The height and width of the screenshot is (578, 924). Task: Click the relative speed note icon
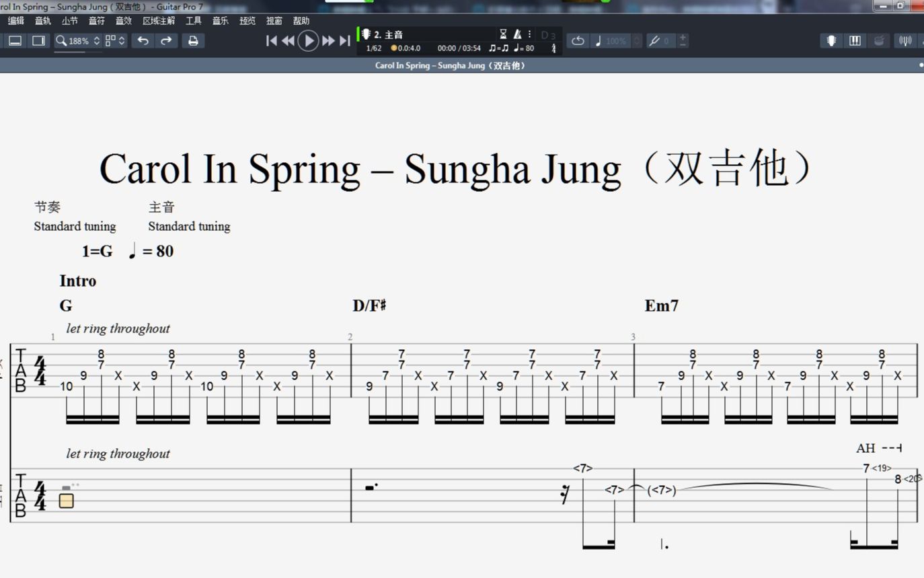(x=598, y=41)
